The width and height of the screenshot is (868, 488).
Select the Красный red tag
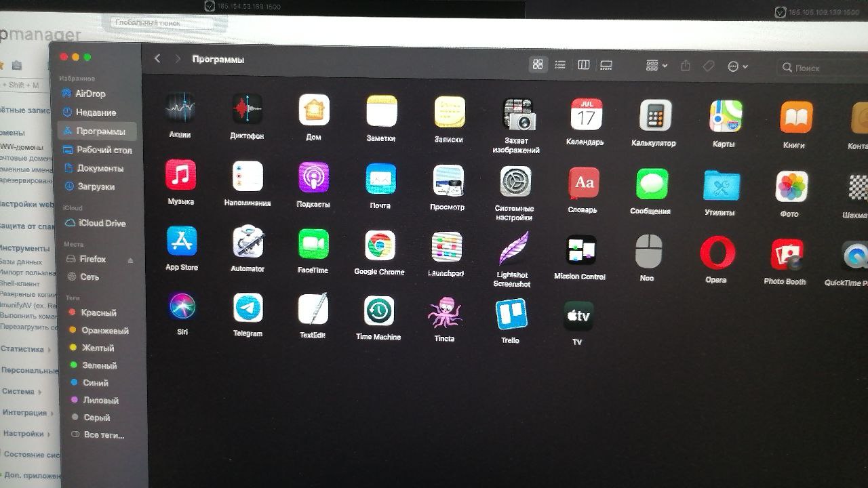(100, 313)
